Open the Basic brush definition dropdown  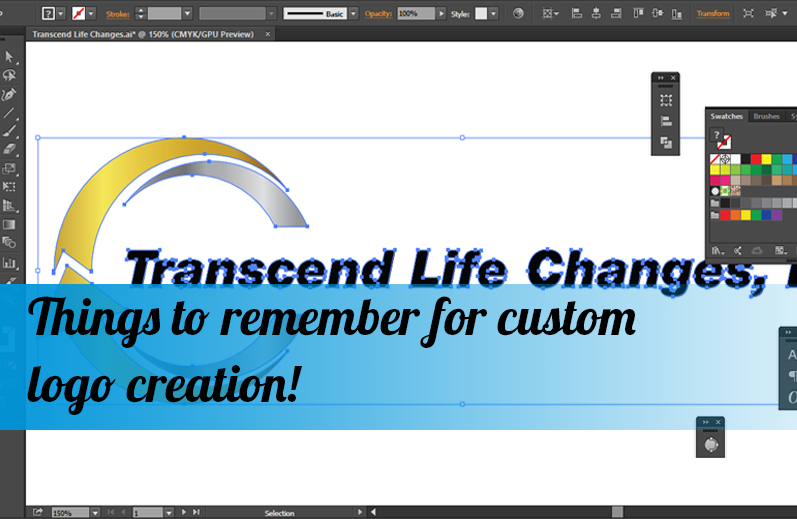click(353, 14)
